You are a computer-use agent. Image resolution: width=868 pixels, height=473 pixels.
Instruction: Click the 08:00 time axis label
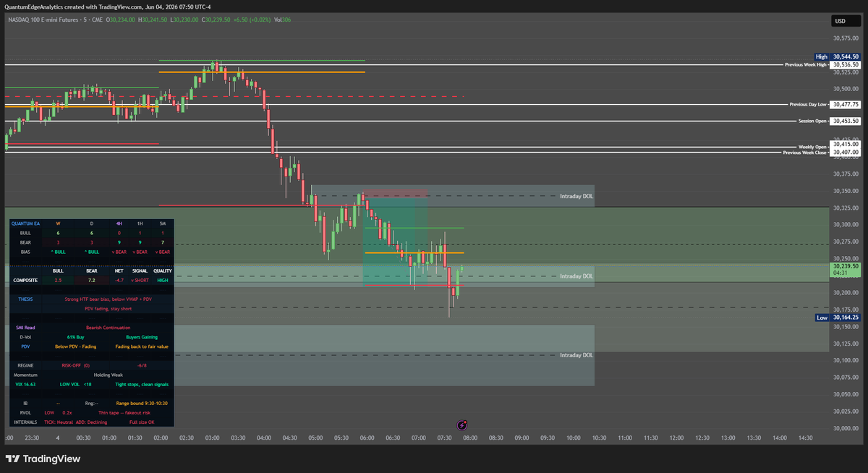pos(470,438)
